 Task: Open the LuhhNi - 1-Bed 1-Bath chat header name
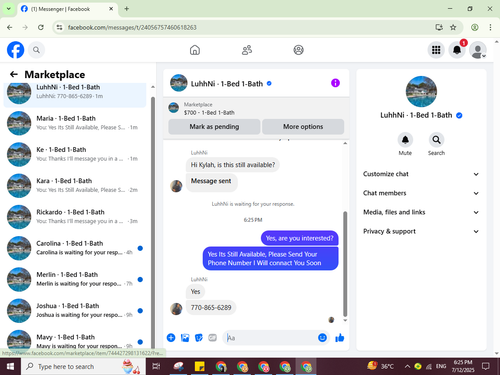(x=227, y=84)
